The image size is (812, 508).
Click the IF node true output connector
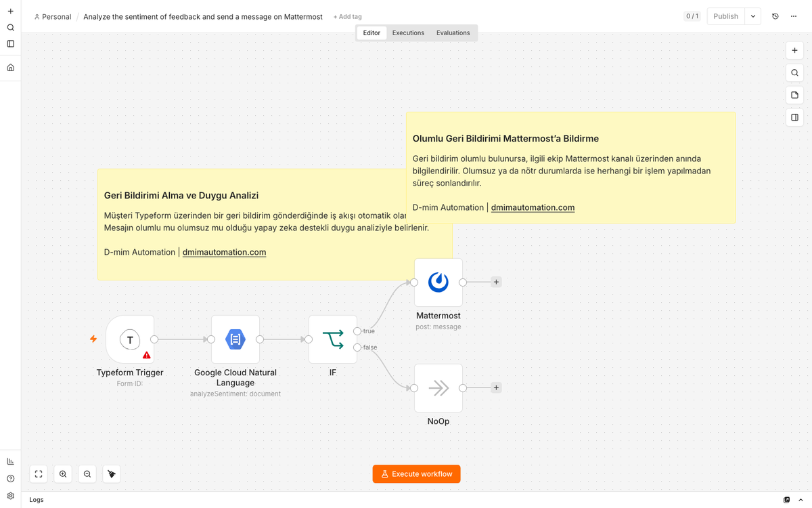coord(357,331)
